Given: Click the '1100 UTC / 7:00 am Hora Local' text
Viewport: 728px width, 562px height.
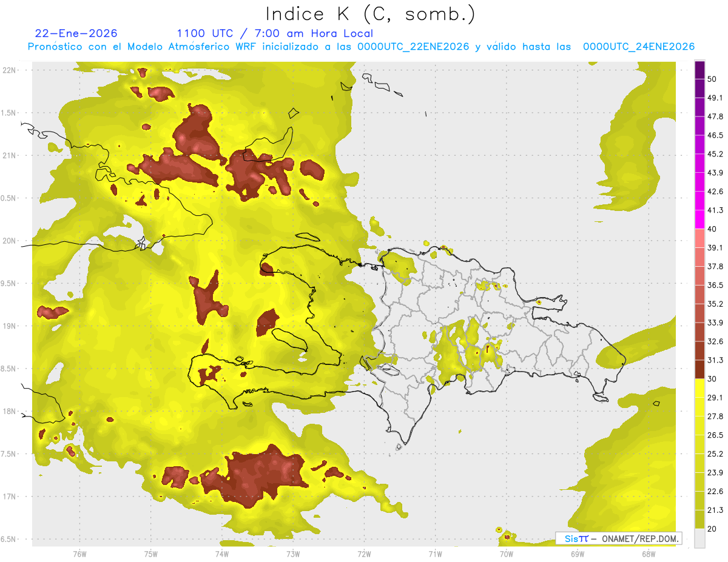Looking at the screenshot, I should 275,33.
